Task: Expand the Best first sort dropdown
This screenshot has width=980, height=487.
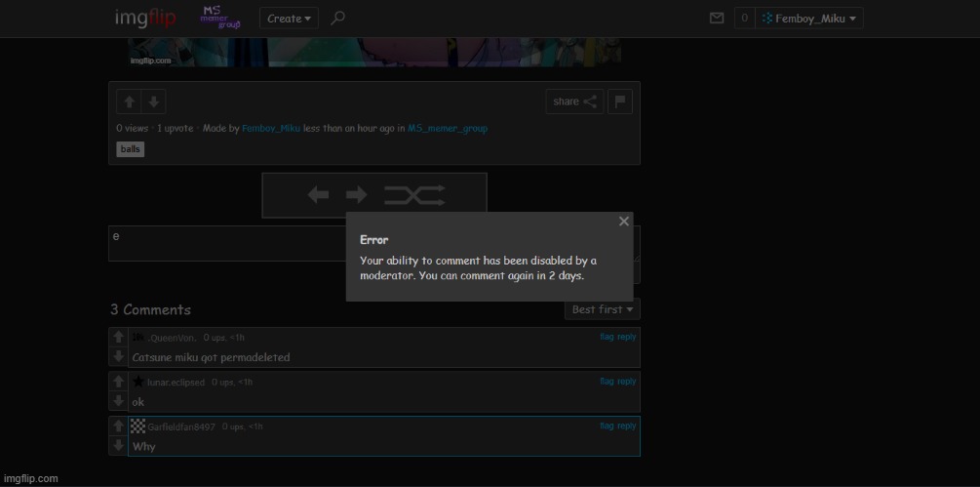Action: 602,309
